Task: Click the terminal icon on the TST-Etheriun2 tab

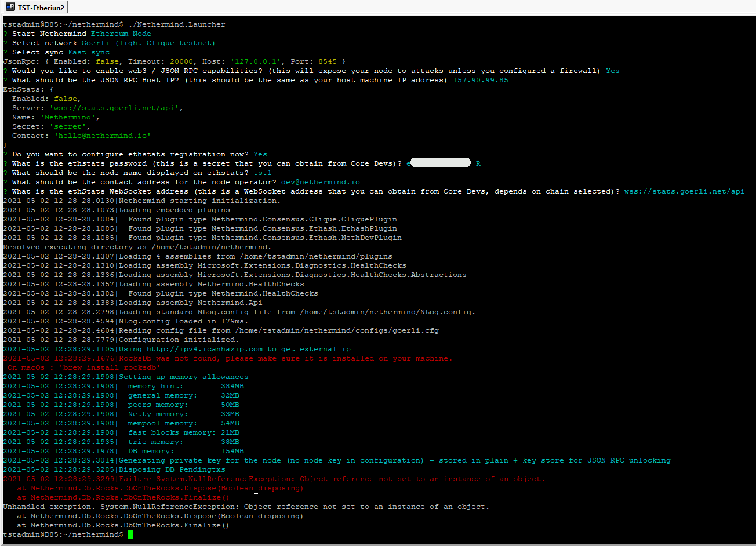Action: click(10, 7)
